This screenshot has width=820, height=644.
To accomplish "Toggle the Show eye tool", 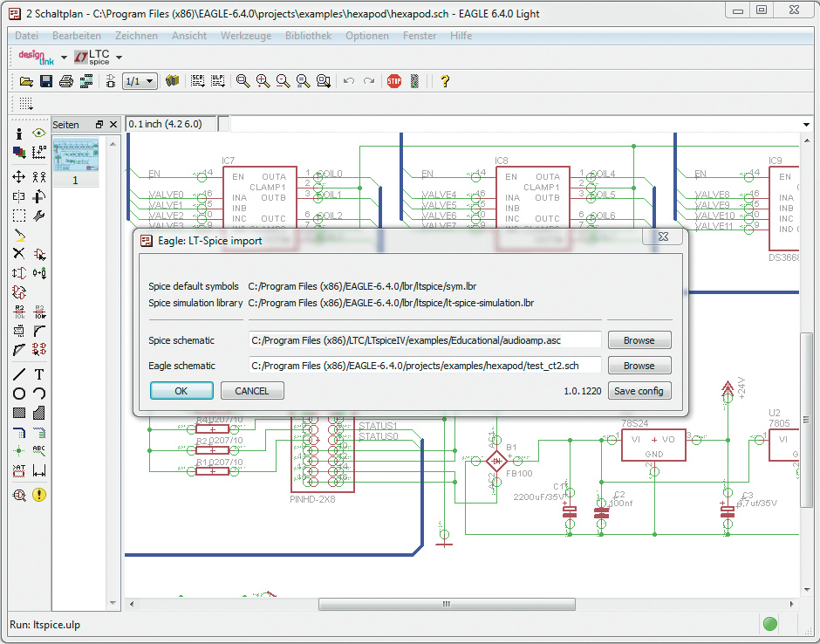I will pos(39,134).
